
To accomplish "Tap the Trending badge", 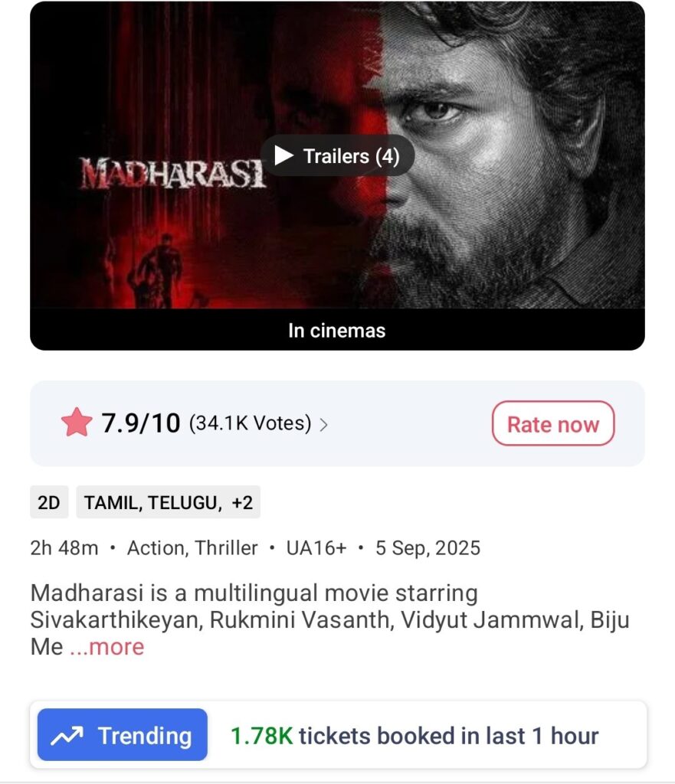I will pyautogui.click(x=123, y=735).
